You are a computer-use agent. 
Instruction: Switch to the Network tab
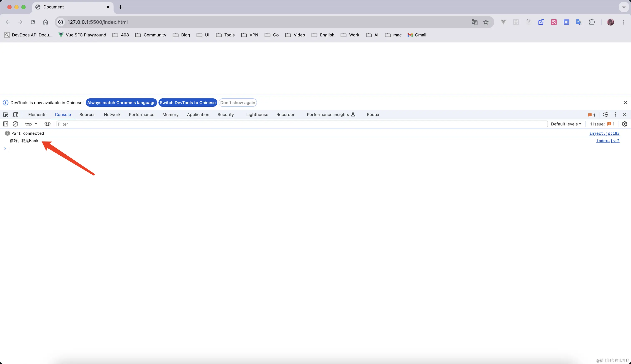[x=112, y=115]
